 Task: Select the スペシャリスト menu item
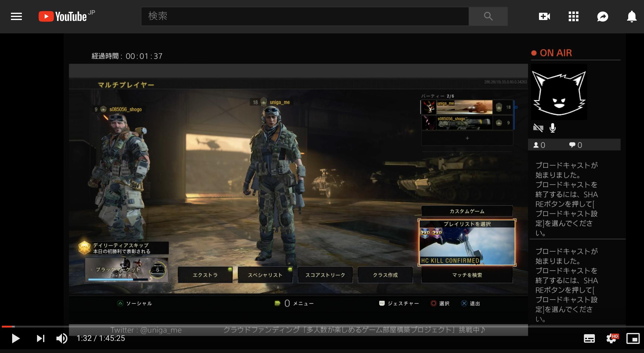coord(265,275)
